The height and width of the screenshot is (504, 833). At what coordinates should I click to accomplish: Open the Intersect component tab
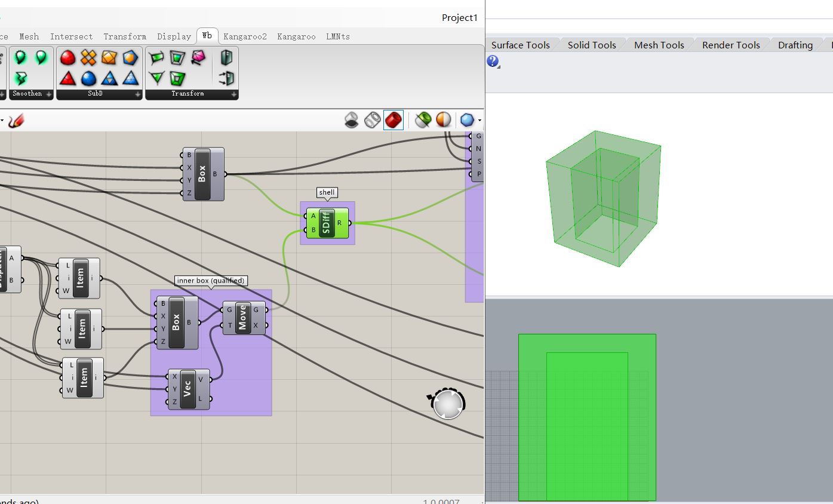click(72, 36)
